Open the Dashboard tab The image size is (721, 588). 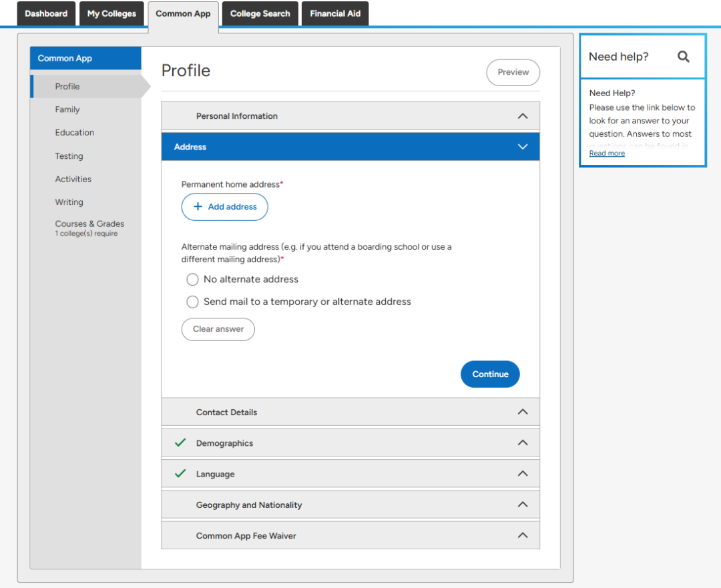pyautogui.click(x=46, y=14)
